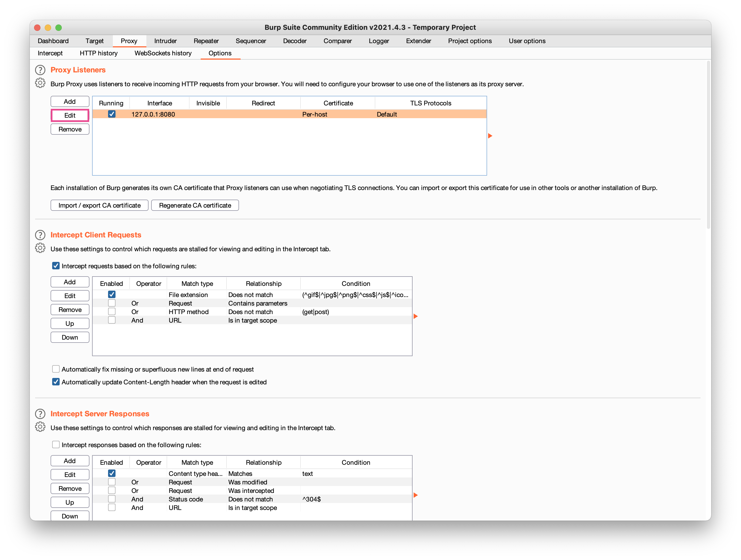The image size is (741, 560).
Task: Switch to the Dashboard tab
Action: 53,41
